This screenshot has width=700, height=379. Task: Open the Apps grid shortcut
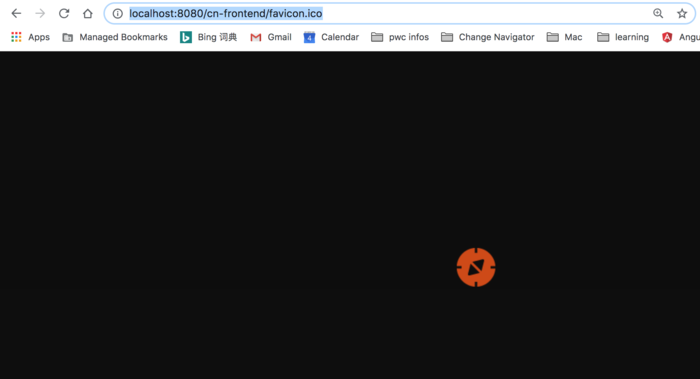pos(30,37)
